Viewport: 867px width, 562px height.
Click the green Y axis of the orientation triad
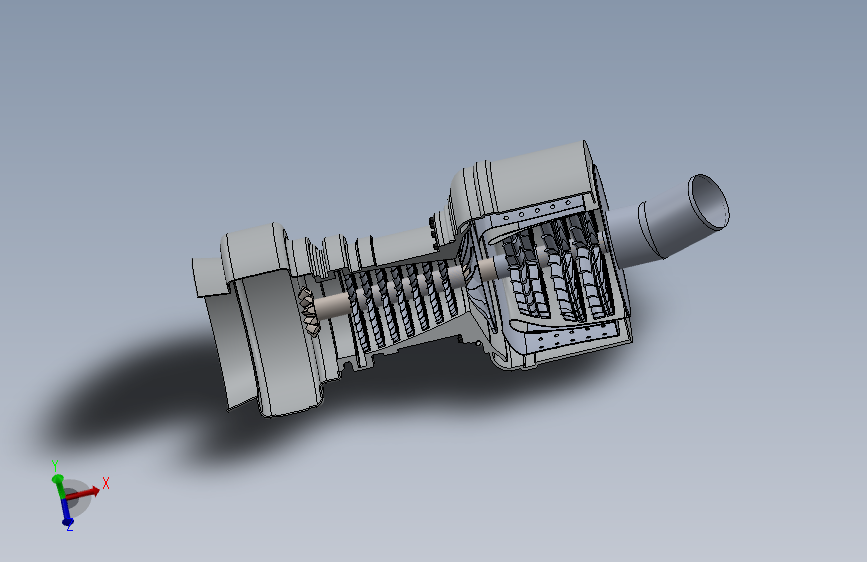coord(59,486)
